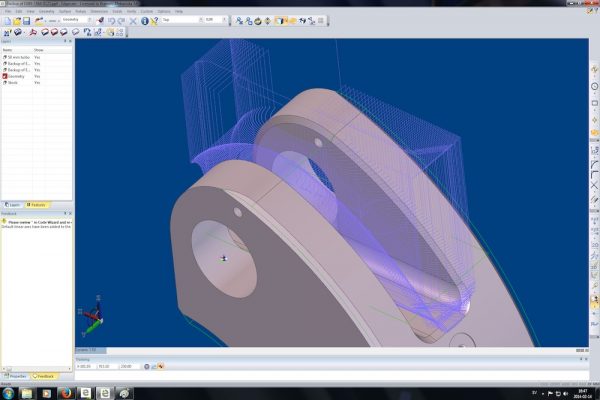Click the Y coordinate field in Tracking
The height and width of the screenshot is (400, 600).
tap(107, 367)
